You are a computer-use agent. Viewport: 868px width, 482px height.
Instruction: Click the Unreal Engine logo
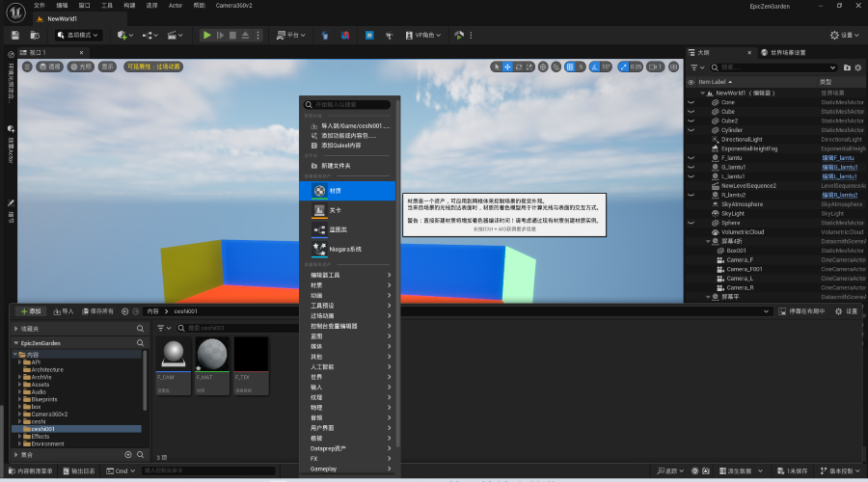click(x=15, y=13)
